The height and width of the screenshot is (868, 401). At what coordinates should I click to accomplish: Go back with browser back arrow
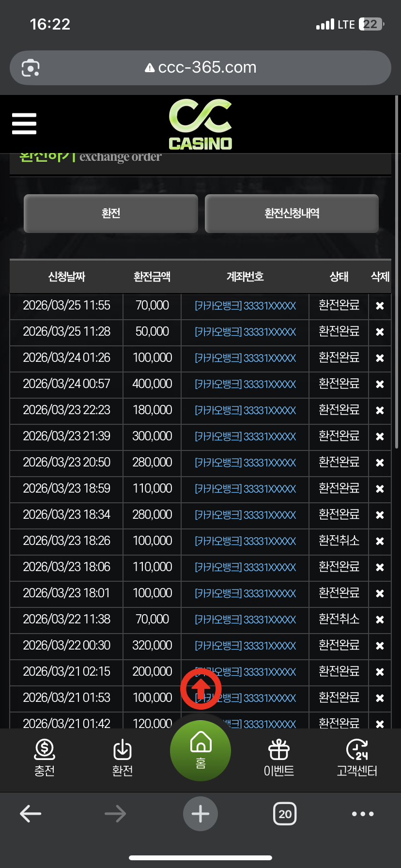coord(31,814)
